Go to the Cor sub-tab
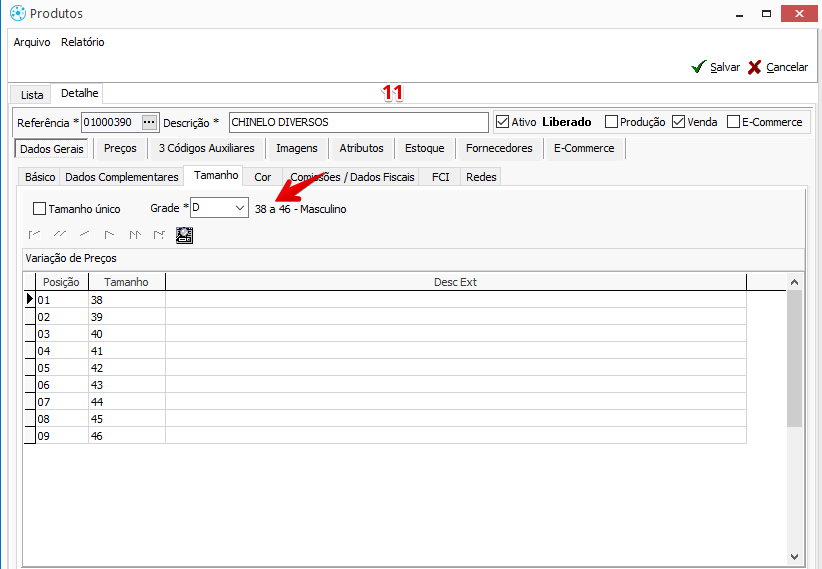The height and width of the screenshot is (569, 822). click(x=262, y=177)
